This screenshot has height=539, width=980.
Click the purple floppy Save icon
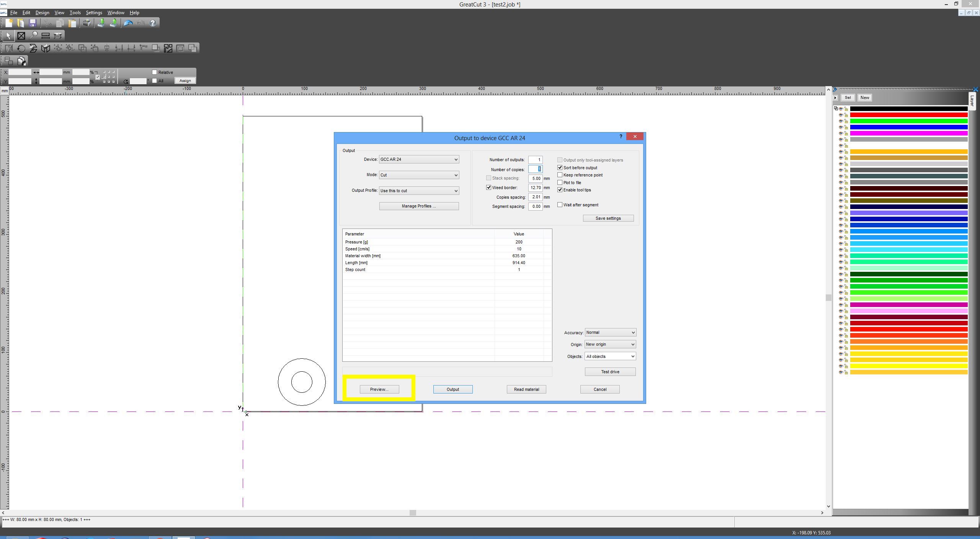(33, 23)
